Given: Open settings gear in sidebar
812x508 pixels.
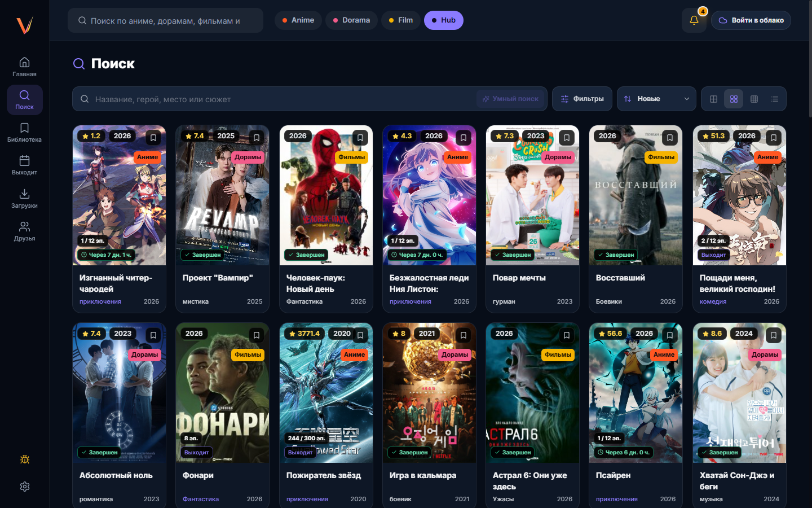Looking at the screenshot, I should pos(24,487).
